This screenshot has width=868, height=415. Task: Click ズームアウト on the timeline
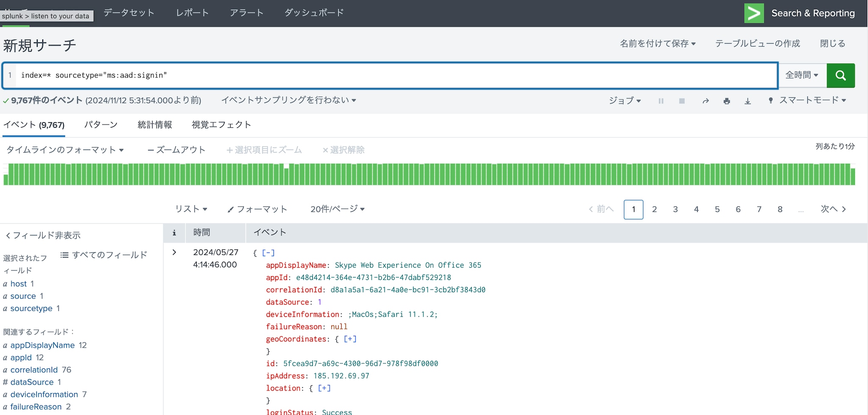pyautogui.click(x=176, y=150)
